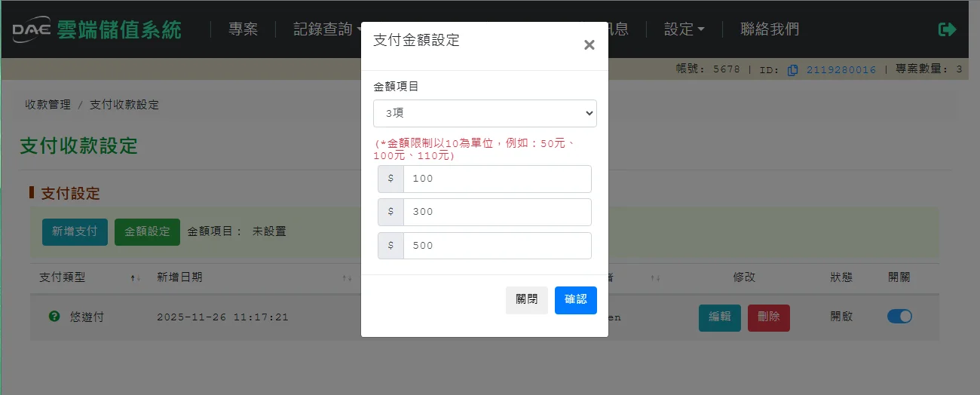The width and height of the screenshot is (980, 395).
Task: Expand the 設定 dropdown menu
Action: 684,29
